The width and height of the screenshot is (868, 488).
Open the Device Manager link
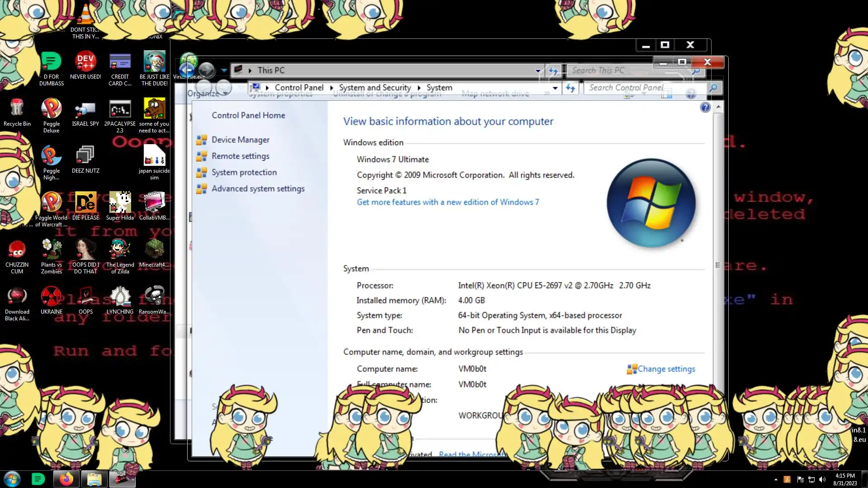pyautogui.click(x=240, y=140)
